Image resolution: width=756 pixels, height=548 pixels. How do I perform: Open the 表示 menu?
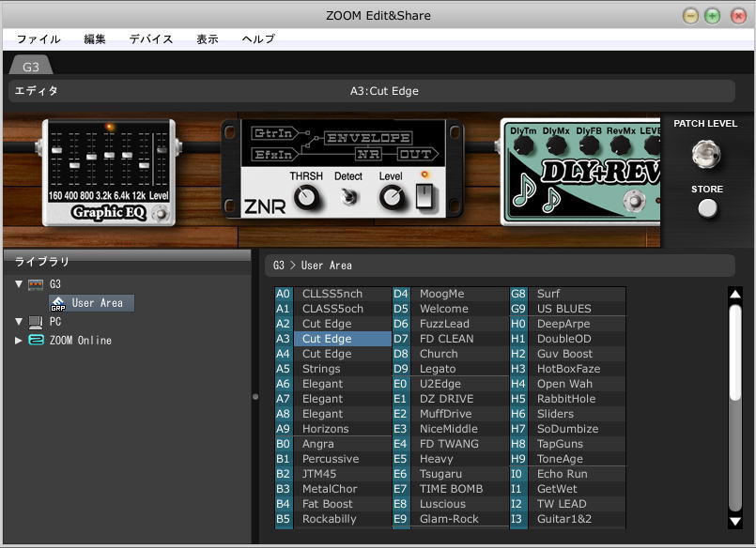click(x=208, y=39)
